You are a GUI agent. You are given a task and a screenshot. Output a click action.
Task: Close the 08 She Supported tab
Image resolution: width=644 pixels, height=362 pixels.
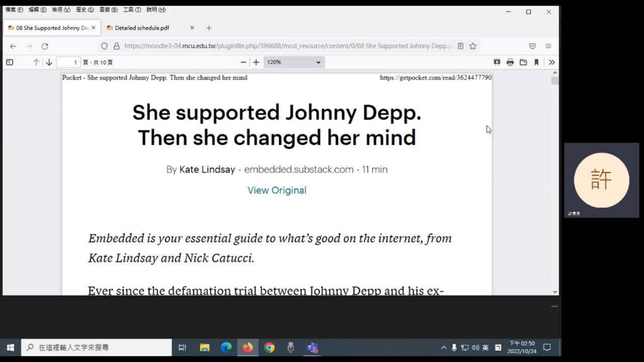[x=93, y=28]
